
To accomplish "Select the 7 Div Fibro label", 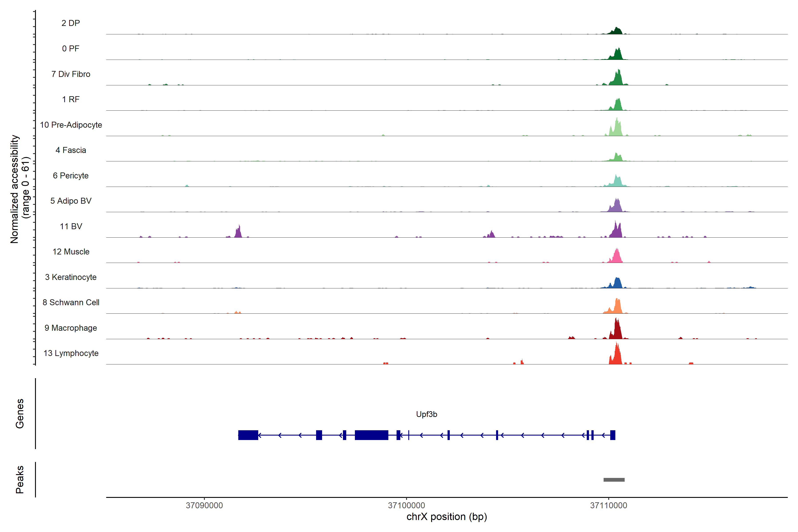I will [70, 74].
